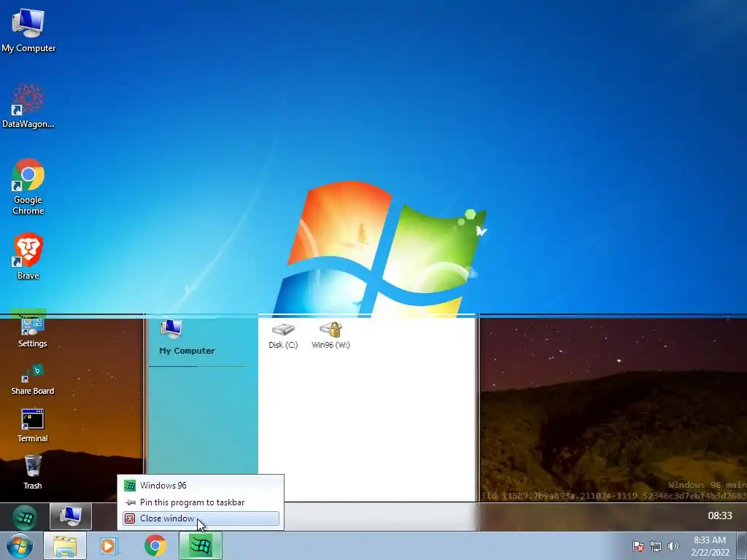This screenshot has height=560, width=747.
Task: Open the Windows 96 Settings desktop icon
Action: pos(32,331)
